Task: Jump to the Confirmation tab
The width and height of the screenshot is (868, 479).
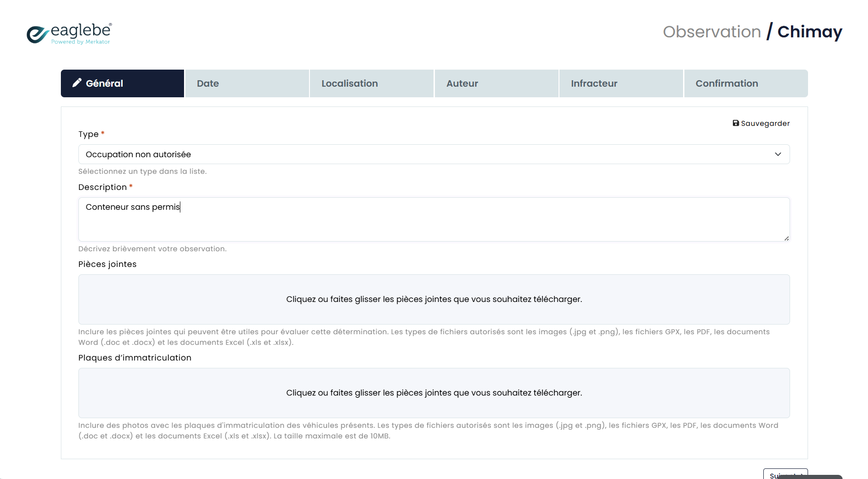Action: click(x=746, y=83)
